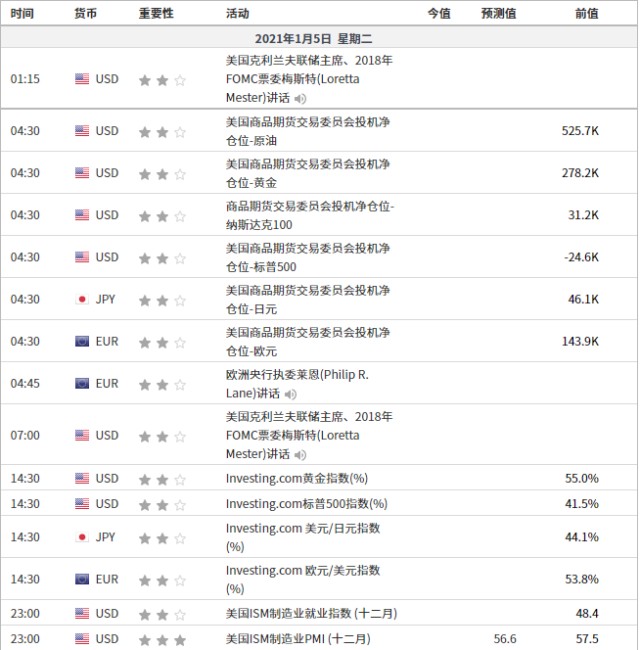Click US flag in ISM制造业PMI row

(82, 639)
